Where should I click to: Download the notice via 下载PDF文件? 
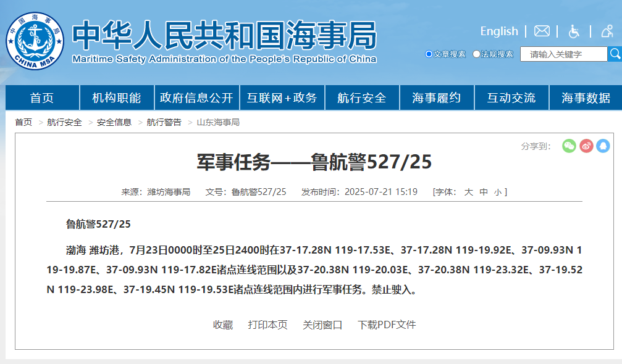pos(386,324)
